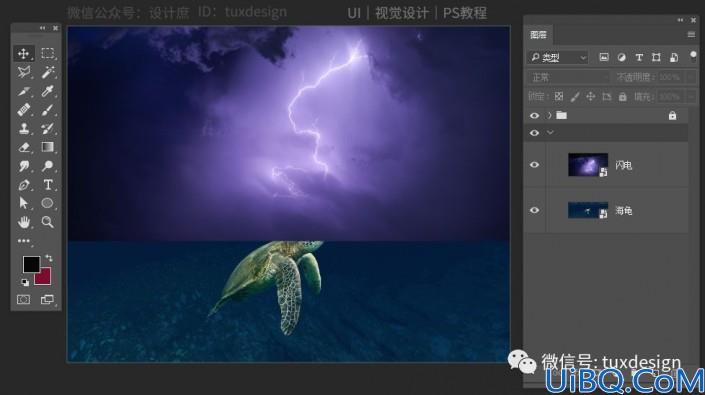Screen dimensions: 705x395
Task: Hide the expanded group row
Action: (534, 133)
